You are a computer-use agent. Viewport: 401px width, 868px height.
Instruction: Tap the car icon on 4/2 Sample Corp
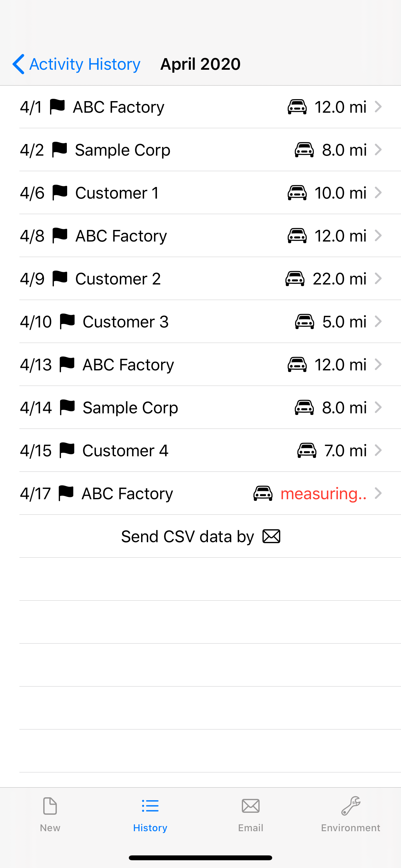click(x=304, y=150)
